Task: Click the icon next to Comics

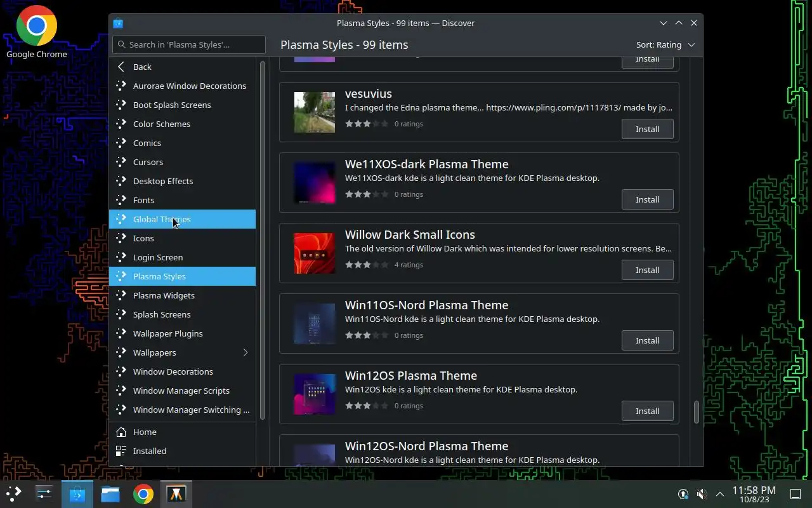Action: (121, 143)
